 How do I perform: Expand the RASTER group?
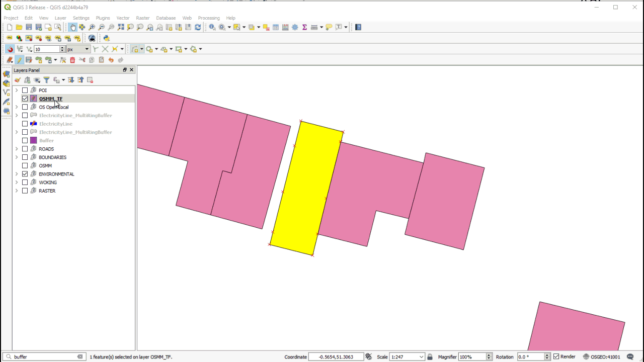[x=17, y=191]
